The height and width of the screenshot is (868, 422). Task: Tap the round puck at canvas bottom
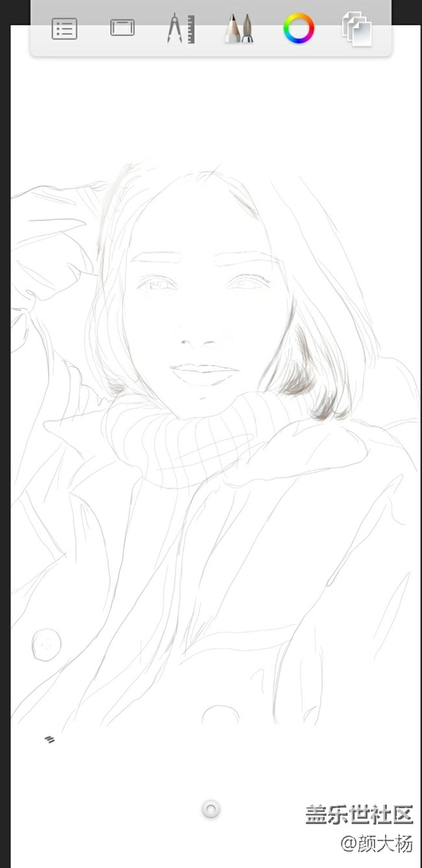(210, 809)
